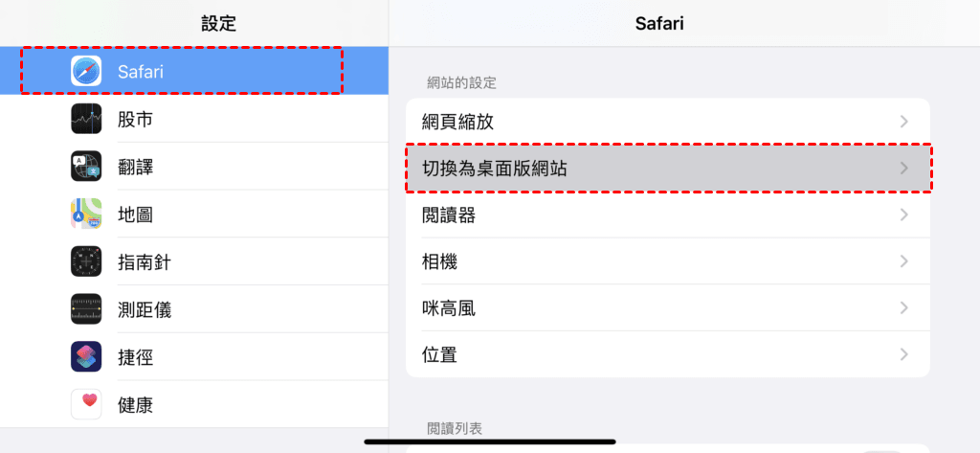Tap the Safari compass icon
The image size is (980, 453).
(x=86, y=71)
